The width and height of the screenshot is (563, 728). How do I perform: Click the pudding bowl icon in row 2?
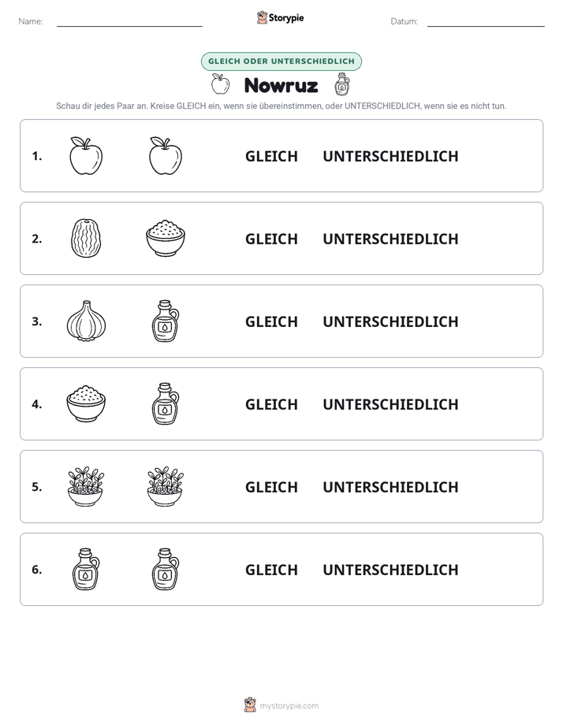pos(166,238)
